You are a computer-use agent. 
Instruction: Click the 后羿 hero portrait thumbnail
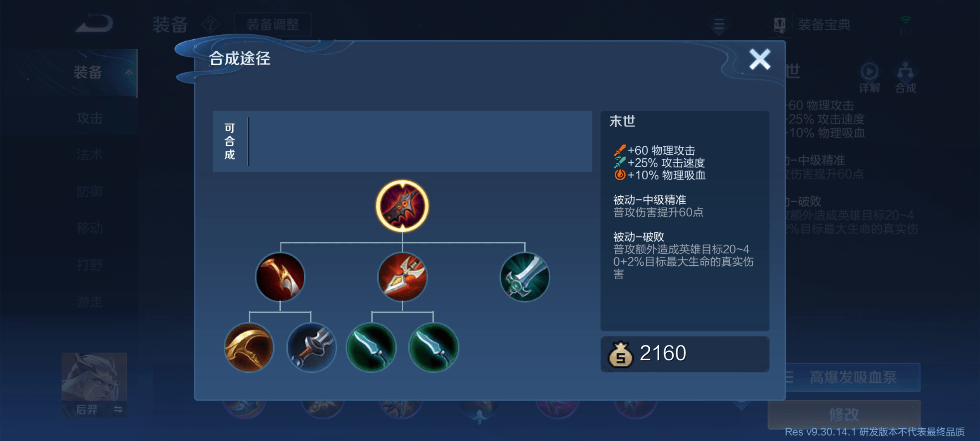pos(94,377)
